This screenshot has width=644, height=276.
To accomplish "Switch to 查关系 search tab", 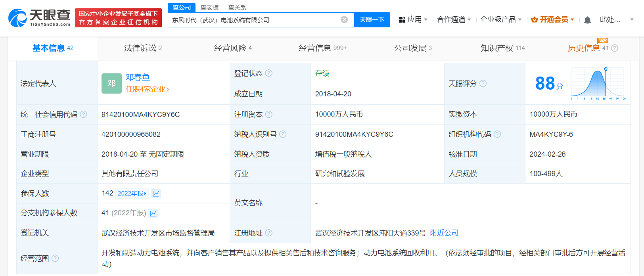I will click(237, 8).
